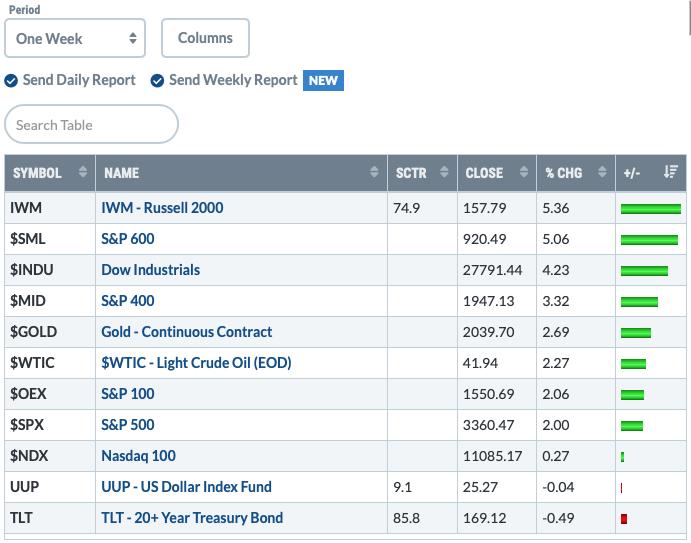Sort by SYMBOL column arrows
Viewport: 691px width, 543px height.
pyautogui.click(x=82, y=172)
